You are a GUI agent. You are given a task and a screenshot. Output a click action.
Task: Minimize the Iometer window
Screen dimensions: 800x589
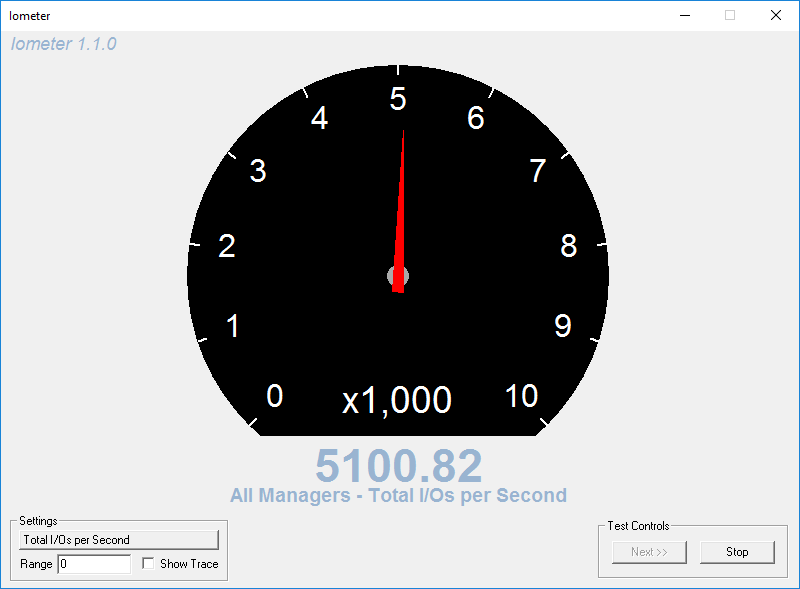(x=685, y=15)
